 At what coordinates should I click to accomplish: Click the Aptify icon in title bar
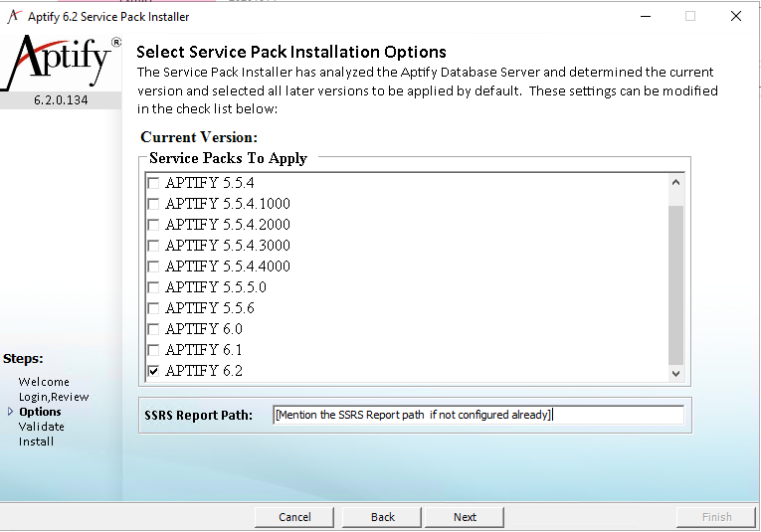pyautogui.click(x=14, y=16)
